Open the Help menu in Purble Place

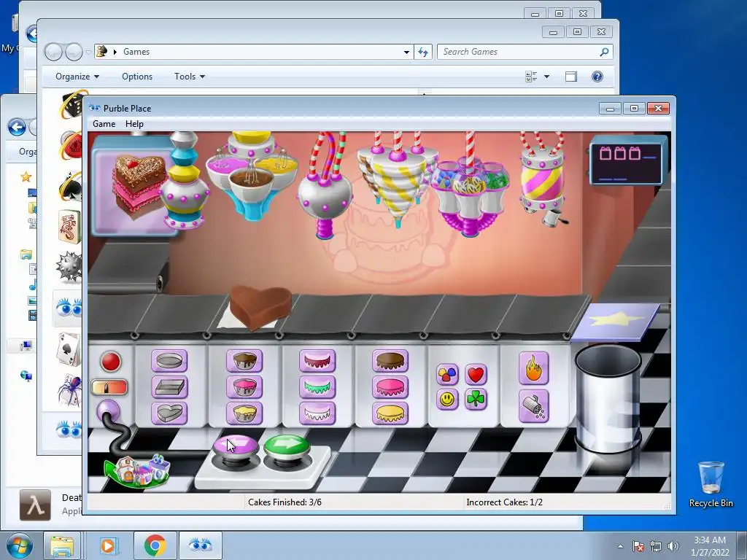pos(134,124)
